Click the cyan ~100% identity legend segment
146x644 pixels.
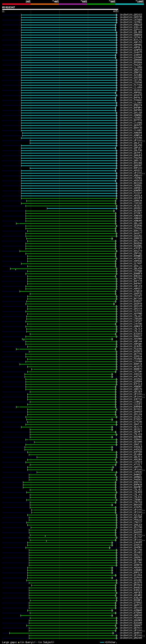coord(130,4)
